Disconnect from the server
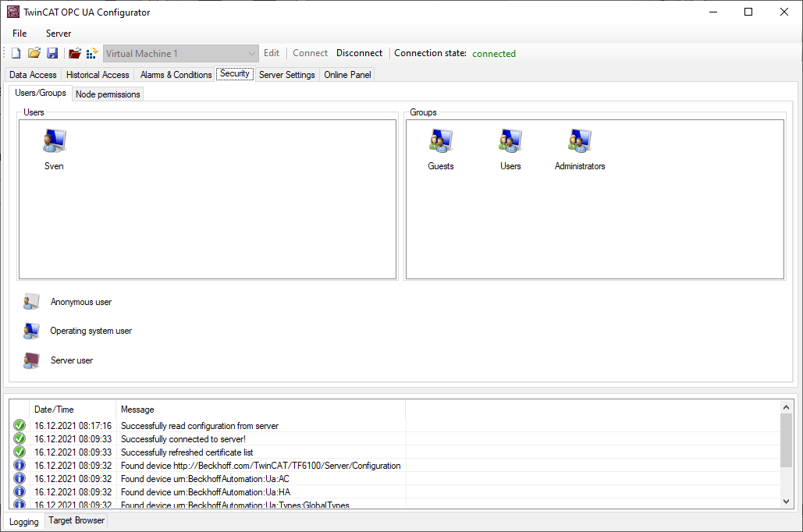 click(359, 53)
